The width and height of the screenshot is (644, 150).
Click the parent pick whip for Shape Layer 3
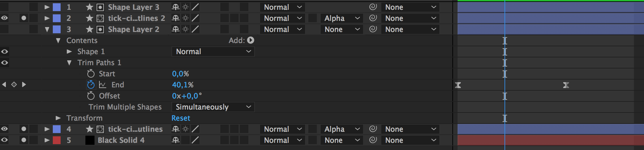tap(373, 7)
